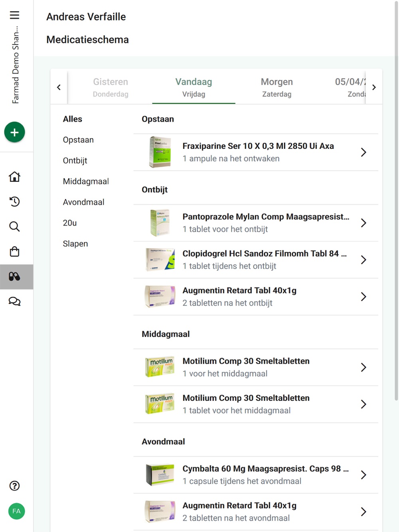Expand Augmentin na het ontbijt chevron

363,297
